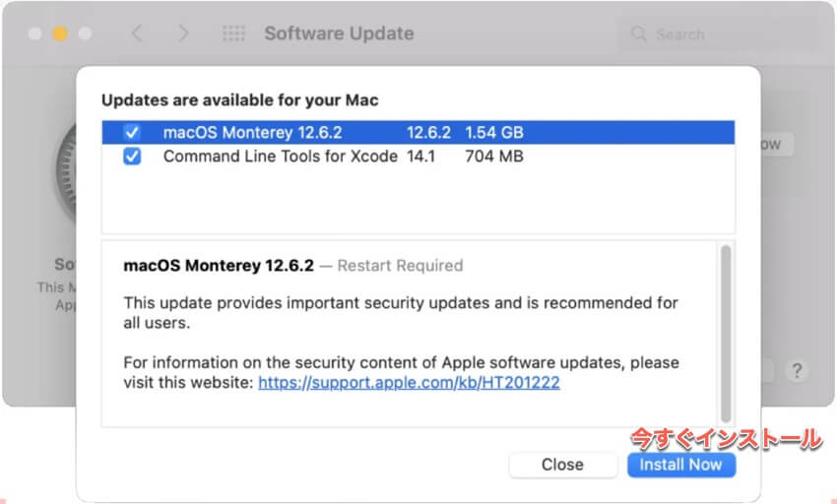Click the gray zoom window dot
This screenshot has height=504, width=837.
click(x=86, y=33)
